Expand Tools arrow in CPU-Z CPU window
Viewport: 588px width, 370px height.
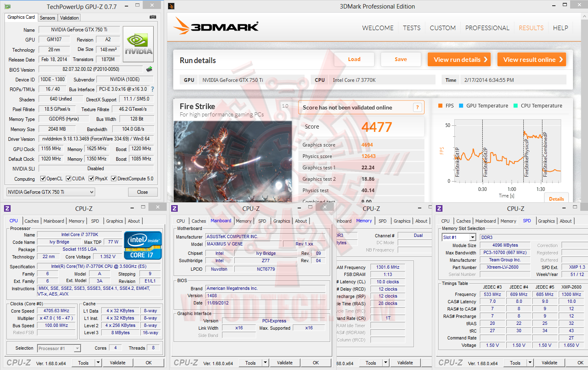(x=98, y=363)
